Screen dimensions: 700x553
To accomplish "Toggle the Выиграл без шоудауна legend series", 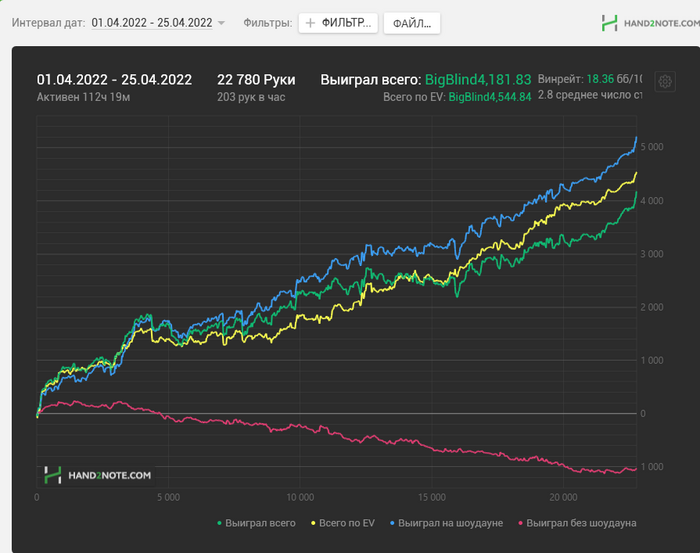I will 577,523.
